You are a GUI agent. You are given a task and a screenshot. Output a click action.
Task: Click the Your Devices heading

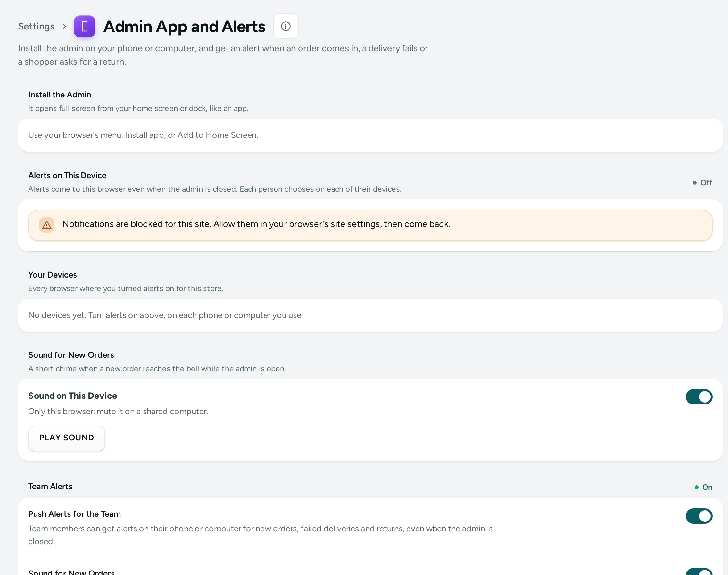(x=53, y=275)
